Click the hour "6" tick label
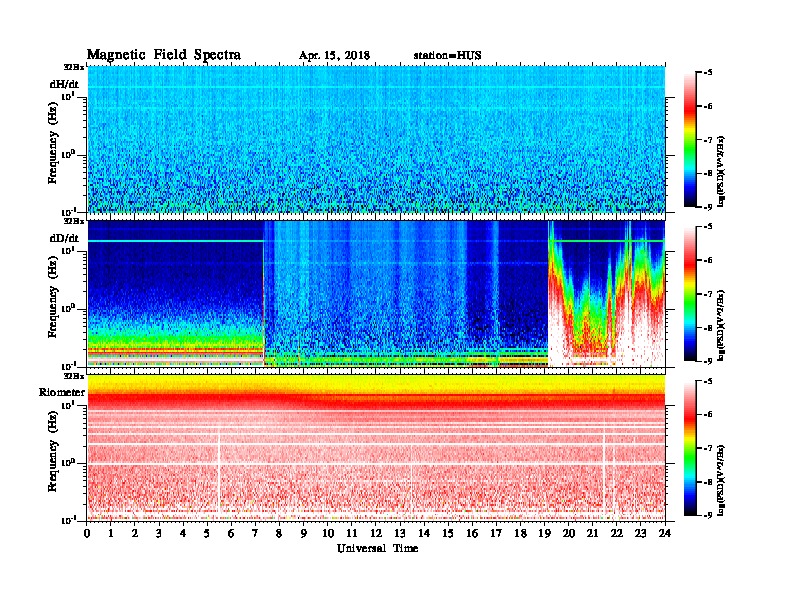Screen dimensions: 792x612 click(x=231, y=533)
